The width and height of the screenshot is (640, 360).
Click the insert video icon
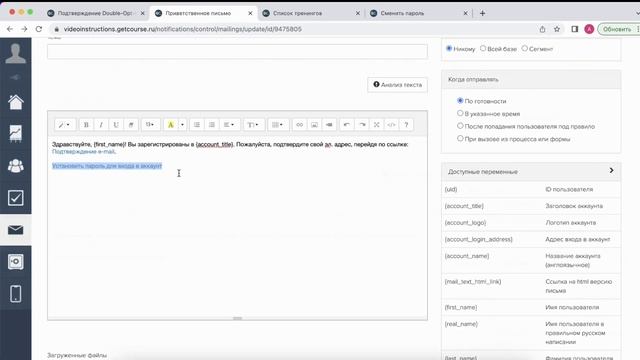coord(329,125)
